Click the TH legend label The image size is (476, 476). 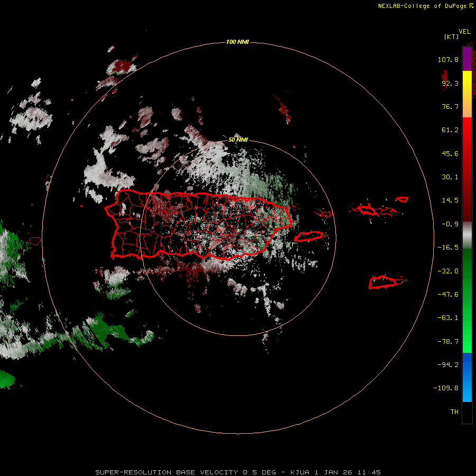pyautogui.click(x=454, y=412)
